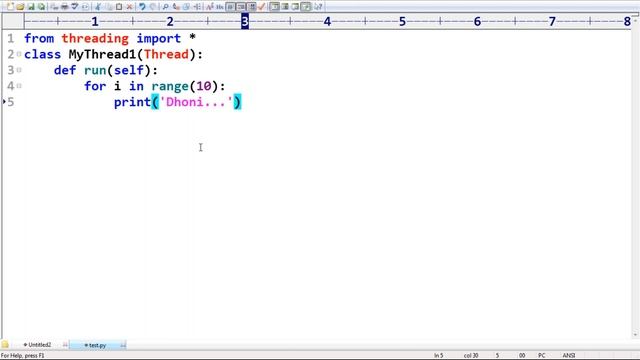Open the window list toolbar icon
This screenshot has height=360, width=640.
click(306, 7)
